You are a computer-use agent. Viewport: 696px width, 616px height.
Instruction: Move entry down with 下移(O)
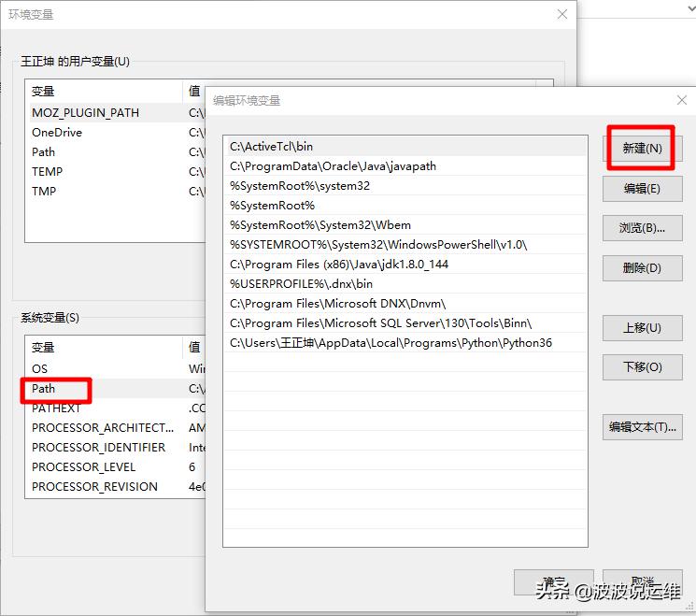tap(643, 367)
